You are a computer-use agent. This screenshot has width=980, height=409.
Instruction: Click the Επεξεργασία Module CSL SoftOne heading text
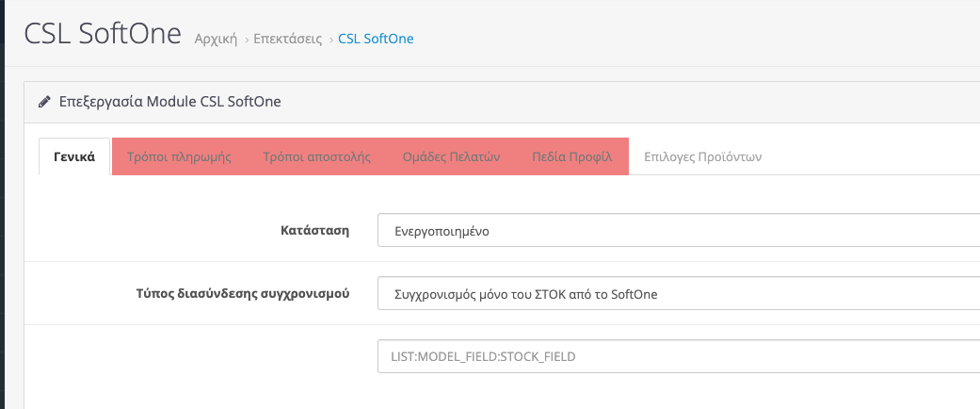point(170,102)
